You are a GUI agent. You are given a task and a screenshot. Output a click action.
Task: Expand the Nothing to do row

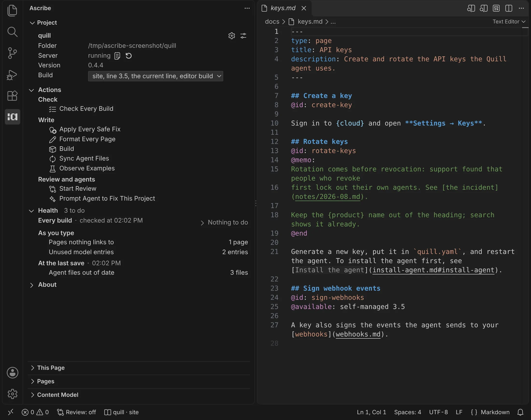point(224,223)
